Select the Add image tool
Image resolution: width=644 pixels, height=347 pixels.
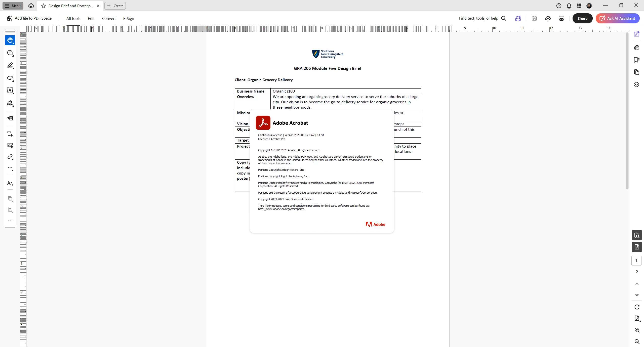[x=10, y=145]
